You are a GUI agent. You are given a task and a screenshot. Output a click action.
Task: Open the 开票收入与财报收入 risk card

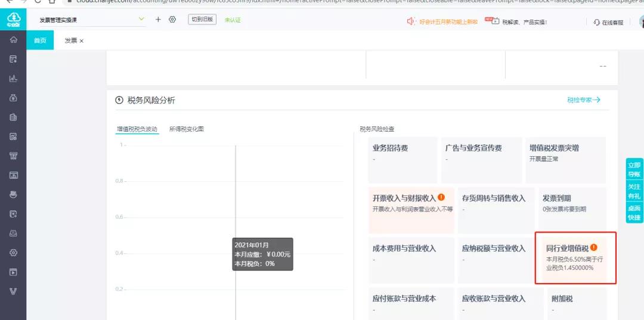(x=411, y=210)
